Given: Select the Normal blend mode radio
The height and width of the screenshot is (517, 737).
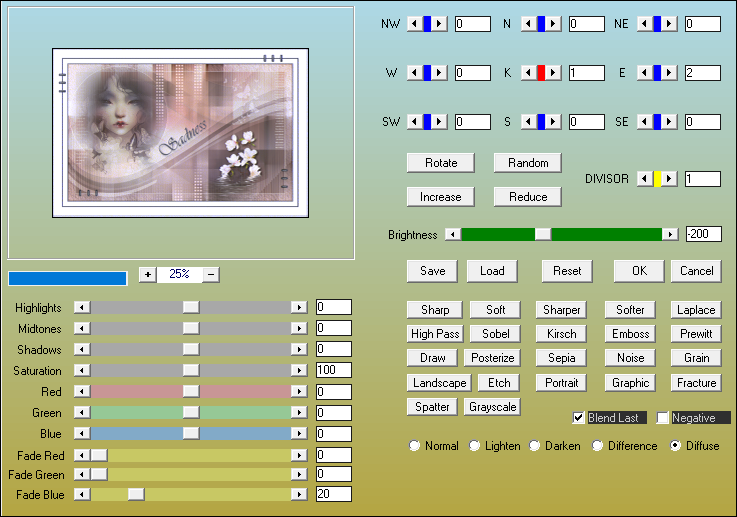Looking at the screenshot, I should pos(414,446).
